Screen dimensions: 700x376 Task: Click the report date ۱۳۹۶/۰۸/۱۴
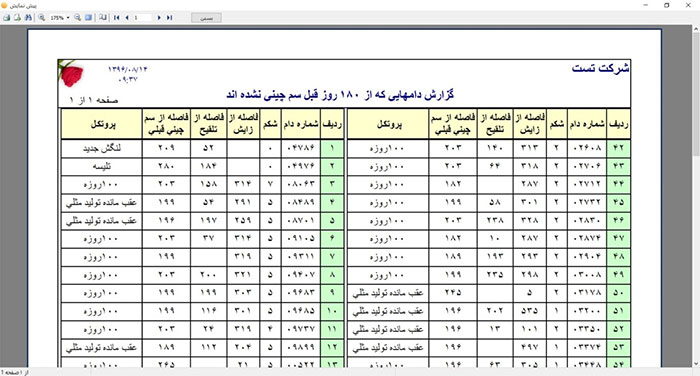[128, 69]
